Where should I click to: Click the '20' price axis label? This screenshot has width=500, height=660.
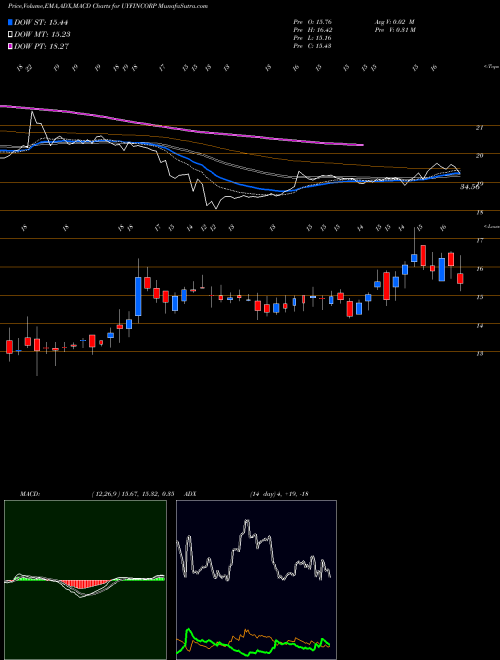[x=479, y=156]
